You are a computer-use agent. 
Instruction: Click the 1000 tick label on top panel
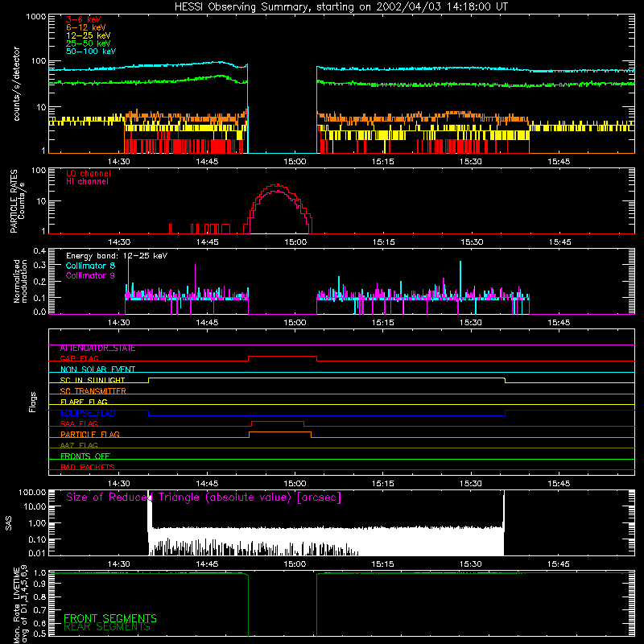pyautogui.click(x=35, y=17)
